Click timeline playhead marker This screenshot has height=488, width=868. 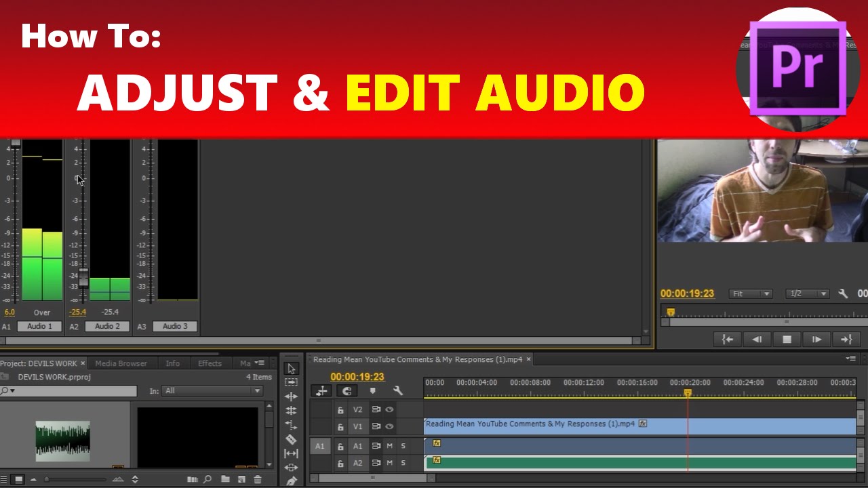[x=688, y=392]
